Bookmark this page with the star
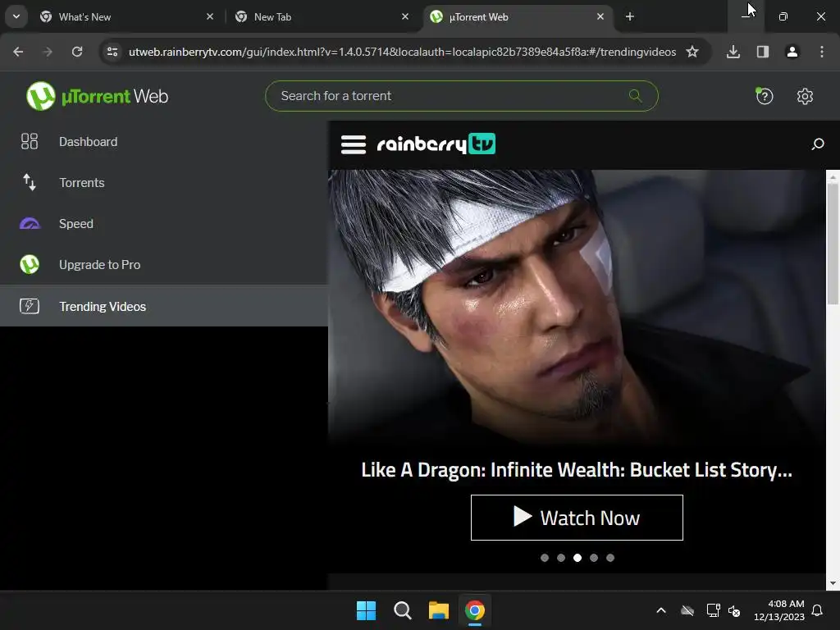 coord(692,52)
